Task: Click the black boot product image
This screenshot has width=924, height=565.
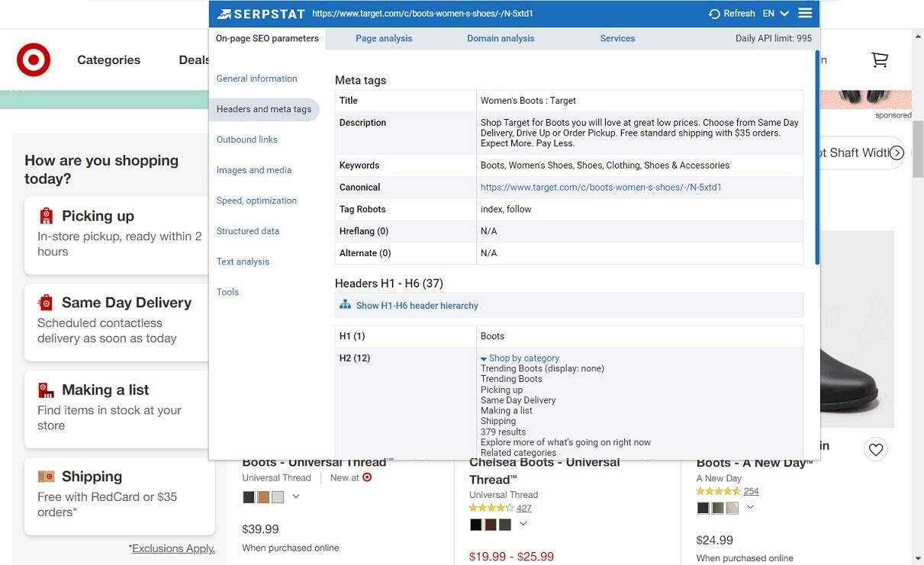Action: [857, 328]
